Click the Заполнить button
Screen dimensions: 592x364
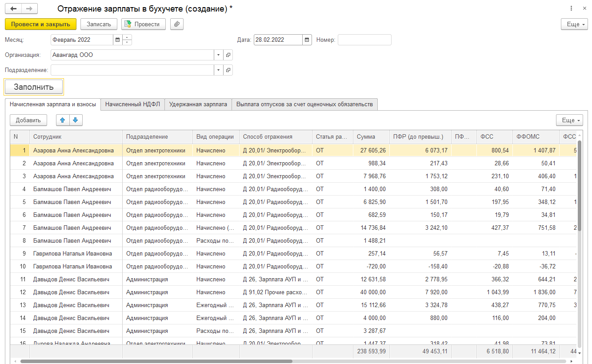34,87
